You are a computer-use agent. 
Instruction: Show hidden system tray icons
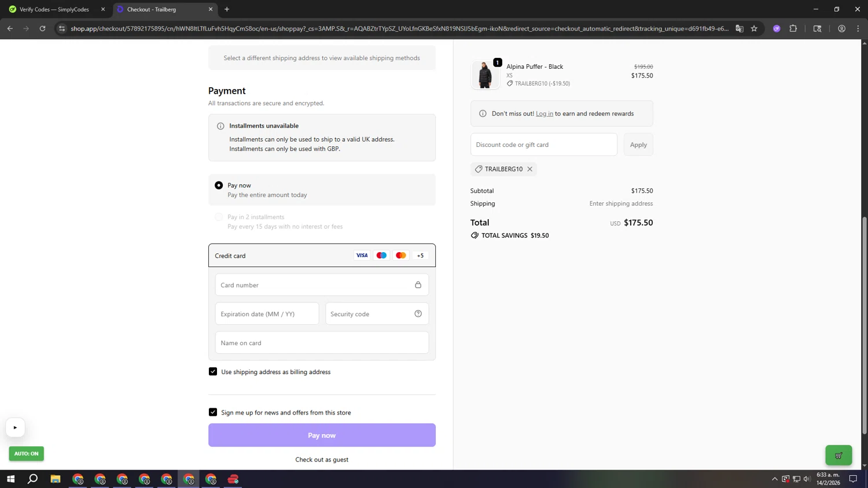click(774, 479)
